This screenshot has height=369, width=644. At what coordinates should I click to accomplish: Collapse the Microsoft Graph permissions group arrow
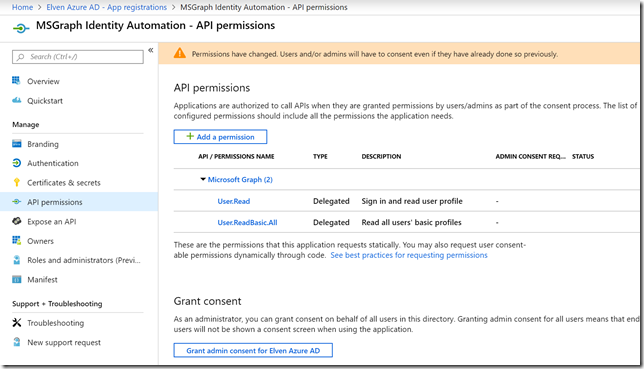click(x=202, y=179)
